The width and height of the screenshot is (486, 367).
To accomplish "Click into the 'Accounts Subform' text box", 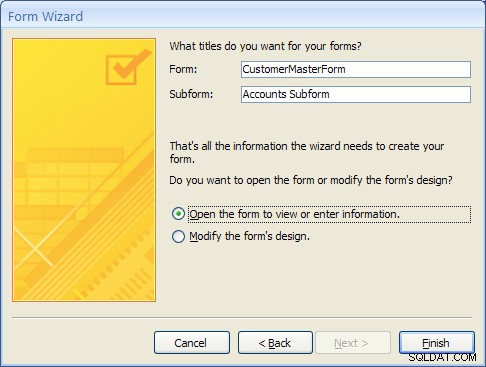I will coord(356,94).
